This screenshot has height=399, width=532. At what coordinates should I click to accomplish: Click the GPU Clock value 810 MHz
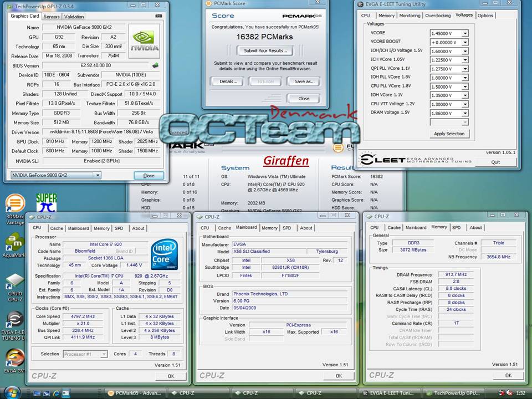(x=55, y=141)
